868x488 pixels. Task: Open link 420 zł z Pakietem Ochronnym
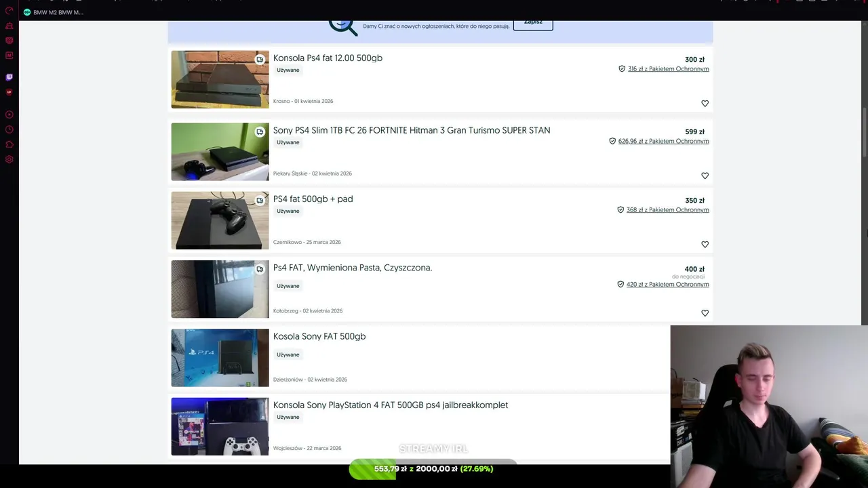pyautogui.click(x=668, y=285)
